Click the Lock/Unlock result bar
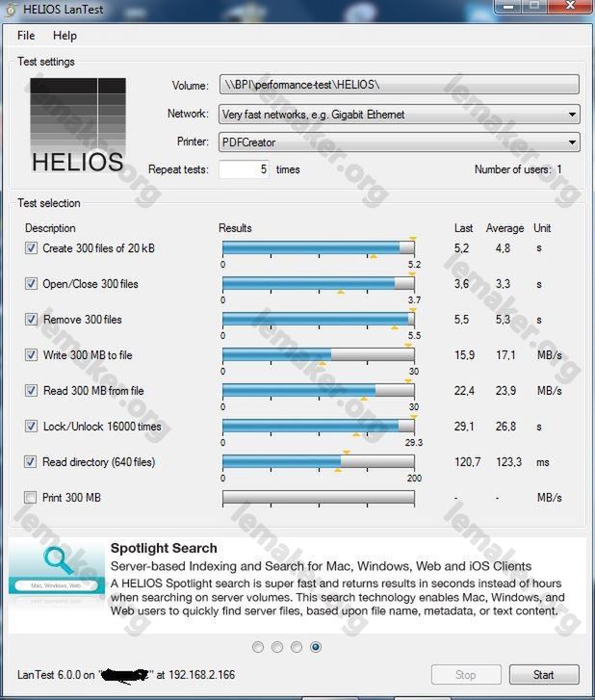595x700 pixels. [x=319, y=426]
